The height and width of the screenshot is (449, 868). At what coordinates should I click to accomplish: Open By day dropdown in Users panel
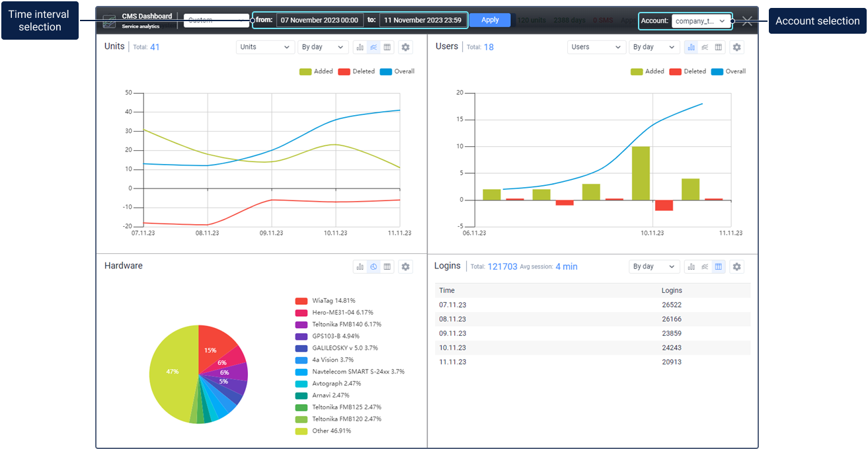click(x=653, y=47)
